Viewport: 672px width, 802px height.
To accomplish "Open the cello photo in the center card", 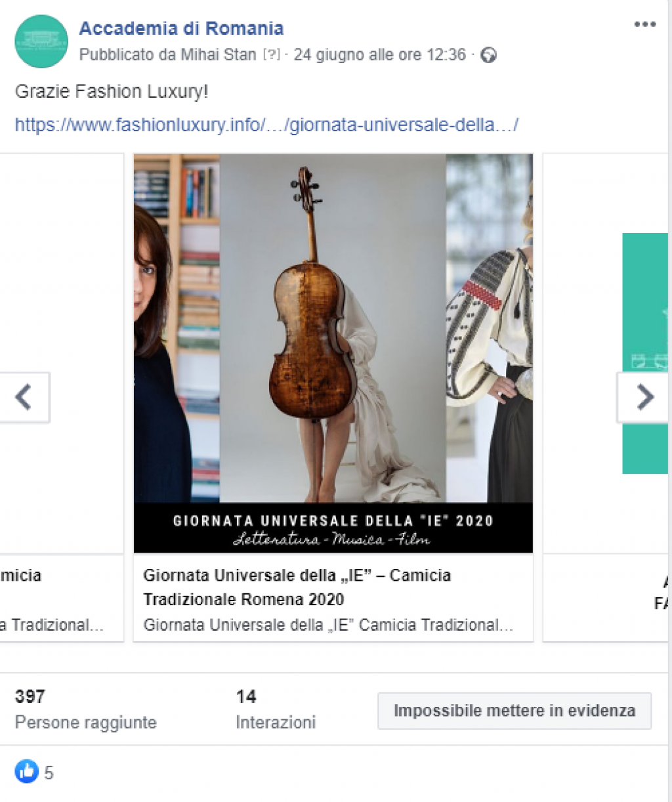I will (x=333, y=328).
